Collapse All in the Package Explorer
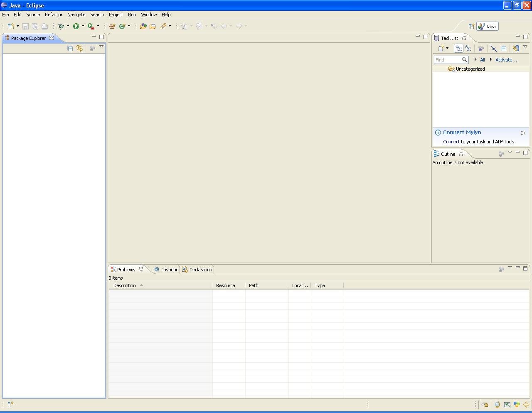The height and width of the screenshot is (413, 532). [70, 48]
